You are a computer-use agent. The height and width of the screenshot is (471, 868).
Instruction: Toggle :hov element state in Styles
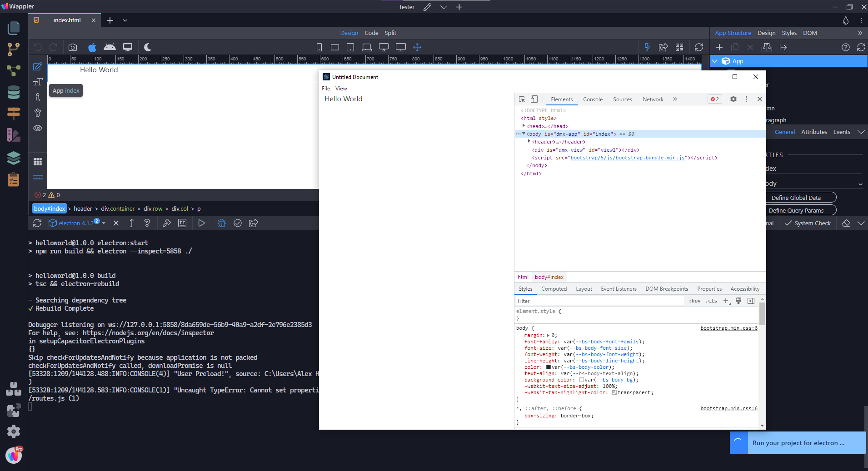(694, 301)
